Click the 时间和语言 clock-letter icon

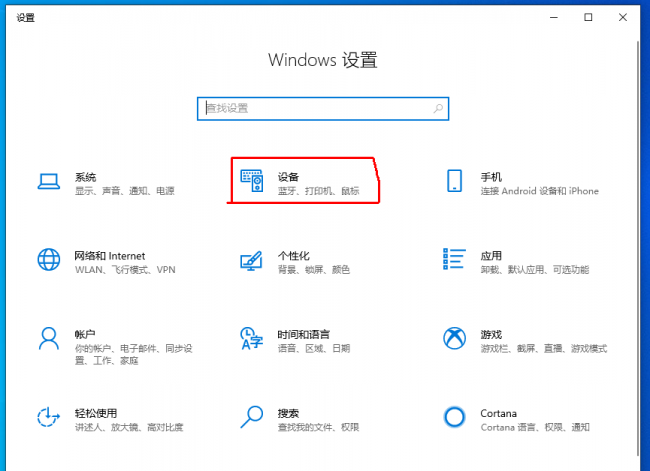coord(252,338)
